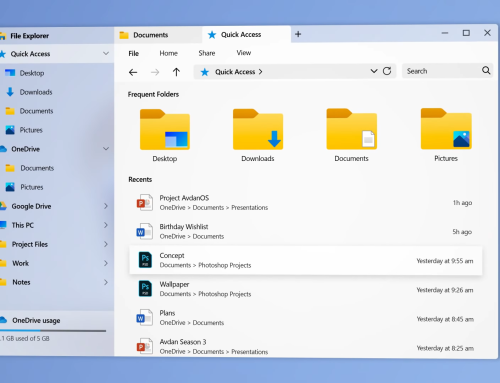Click Photoshop icon of Concept file

point(145,260)
